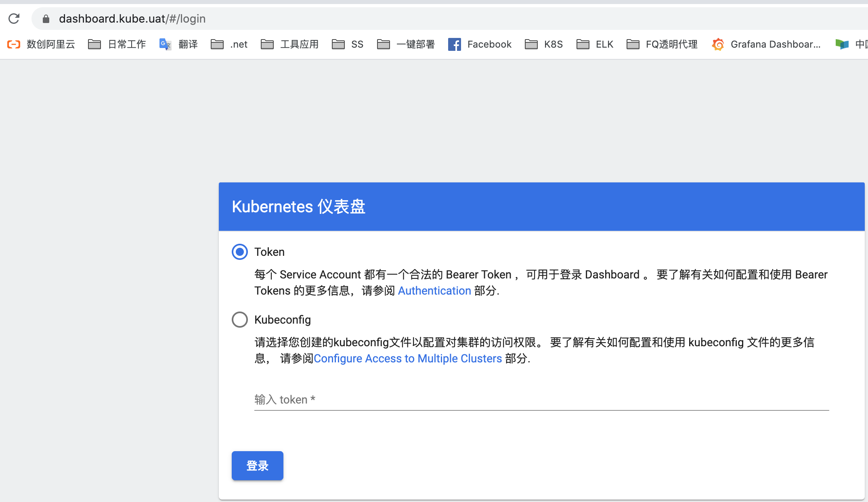
Task: Open the ELK bookmarks folder
Action: click(x=595, y=44)
